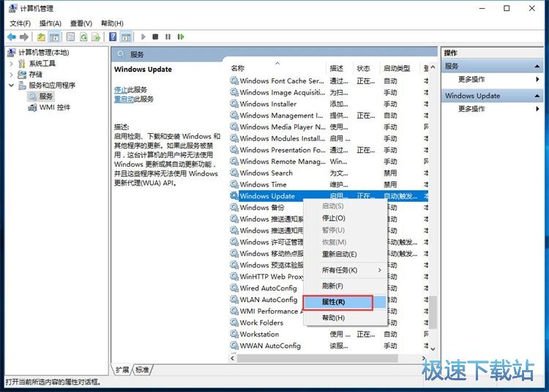Expand 更多操作 arrow under Windows Update
Screen dimensions: 549x392
(x=537, y=109)
